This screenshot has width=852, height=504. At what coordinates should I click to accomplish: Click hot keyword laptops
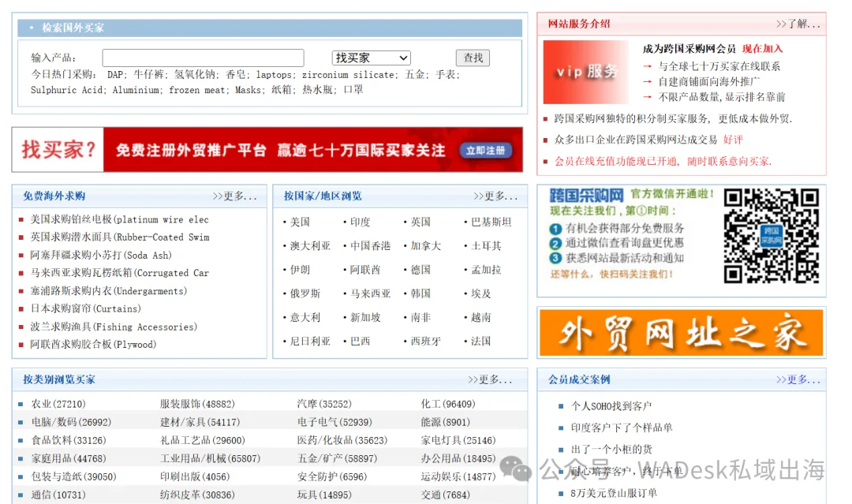coord(274,75)
